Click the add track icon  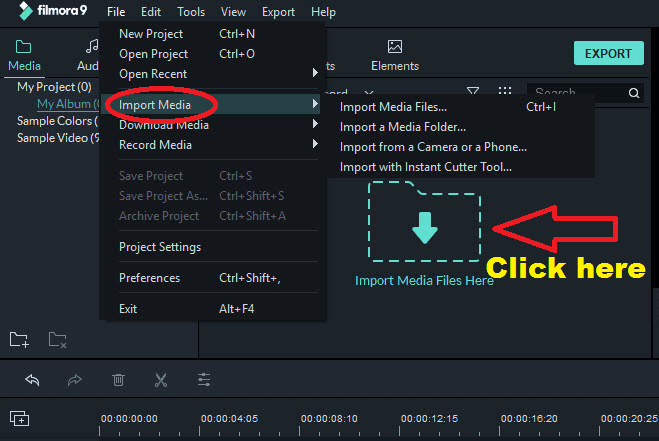[x=19, y=418]
